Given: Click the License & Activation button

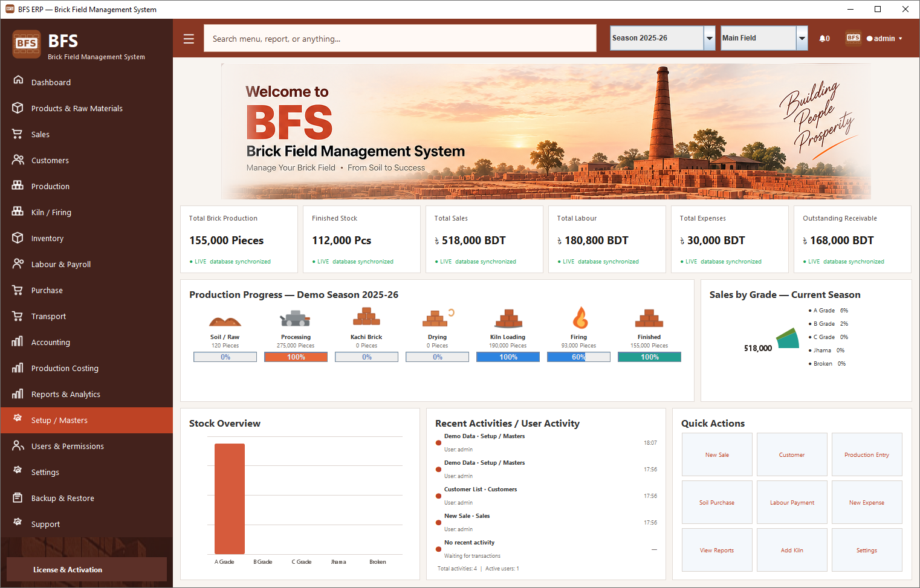Looking at the screenshot, I should tap(86, 569).
